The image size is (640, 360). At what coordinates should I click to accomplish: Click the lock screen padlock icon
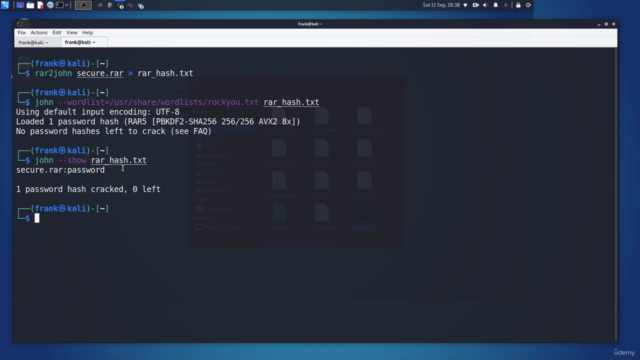pos(518,5)
